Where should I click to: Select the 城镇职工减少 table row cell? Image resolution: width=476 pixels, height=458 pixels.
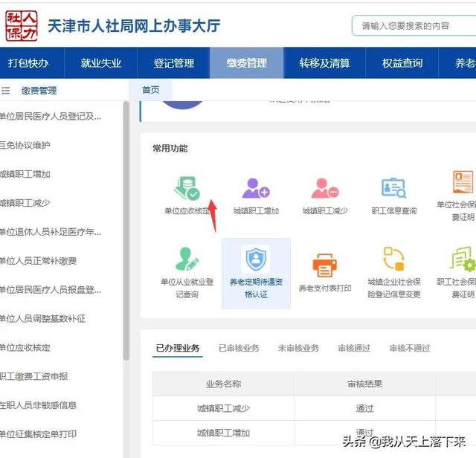223,408
